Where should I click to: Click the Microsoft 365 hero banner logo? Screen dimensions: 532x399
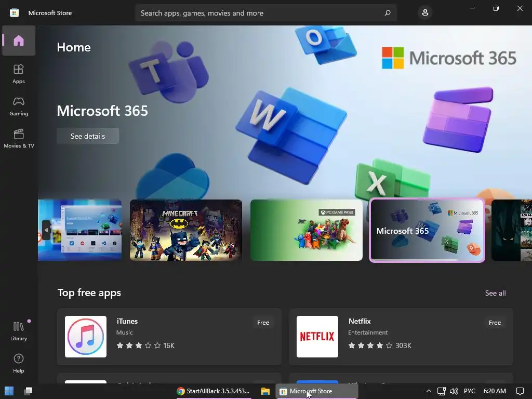[x=449, y=58]
